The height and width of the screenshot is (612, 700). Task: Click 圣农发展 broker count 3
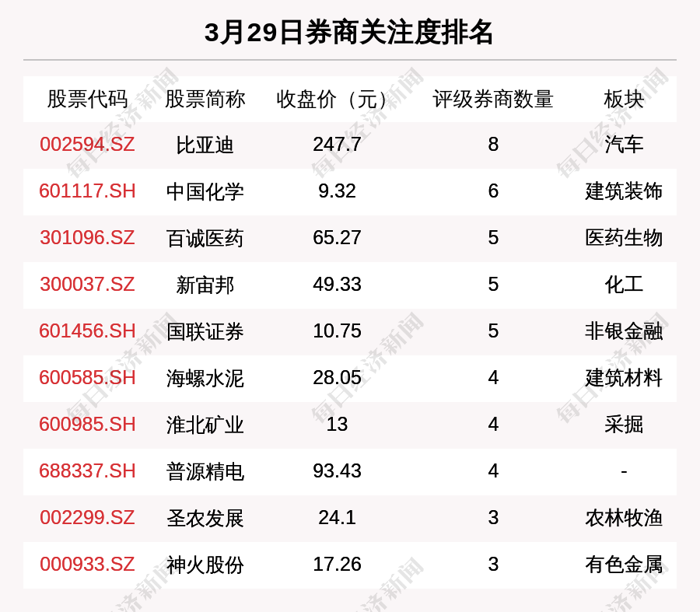(x=493, y=518)
